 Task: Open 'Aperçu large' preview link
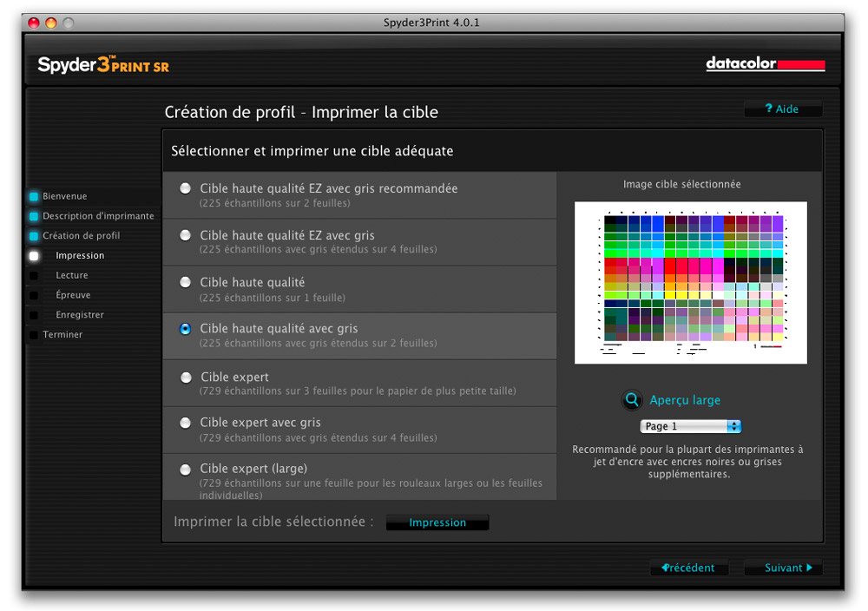pyautogui.click(x=685, y=400)
